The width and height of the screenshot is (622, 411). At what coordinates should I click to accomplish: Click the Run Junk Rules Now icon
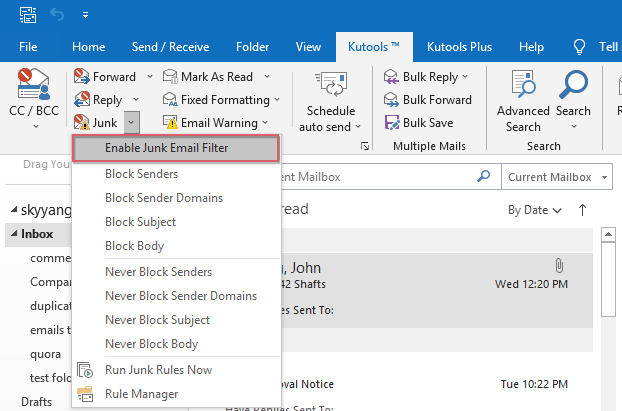point(85,370)
